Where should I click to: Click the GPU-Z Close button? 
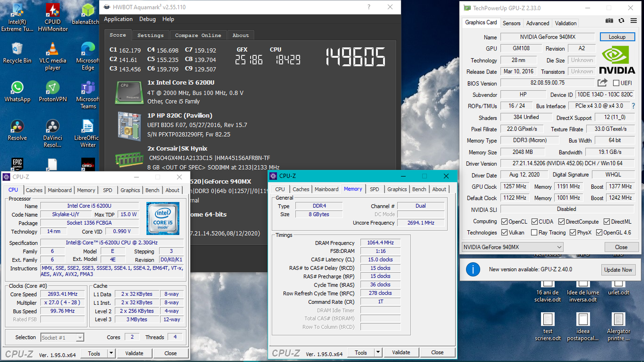pos(621,247)
